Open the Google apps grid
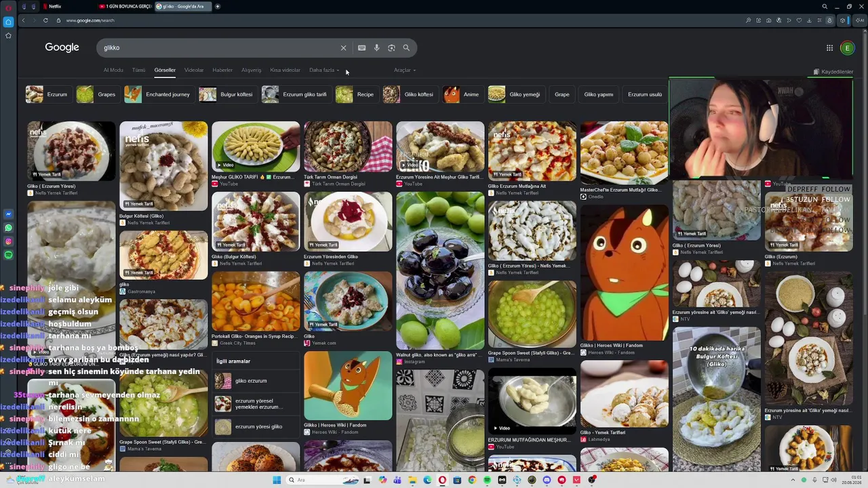Screen dimensions: 868x488 [x=829, y=48]
